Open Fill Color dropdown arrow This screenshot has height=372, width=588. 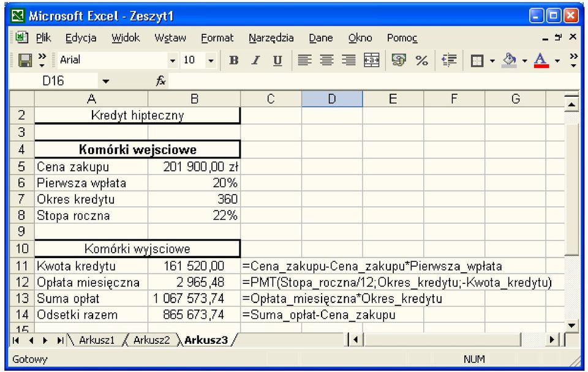[525, 61]
